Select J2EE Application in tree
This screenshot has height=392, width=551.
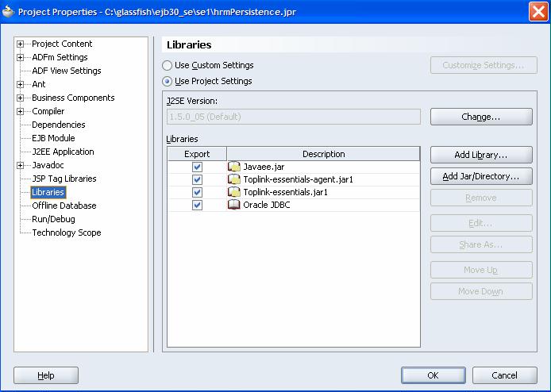pos(63,152)
